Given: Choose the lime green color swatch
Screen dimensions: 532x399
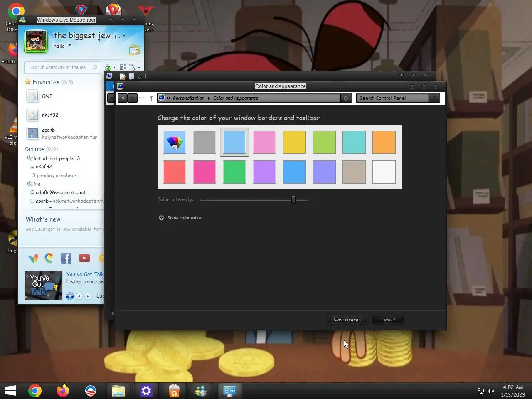Looking at the screenshot, I should click(324, 142).
